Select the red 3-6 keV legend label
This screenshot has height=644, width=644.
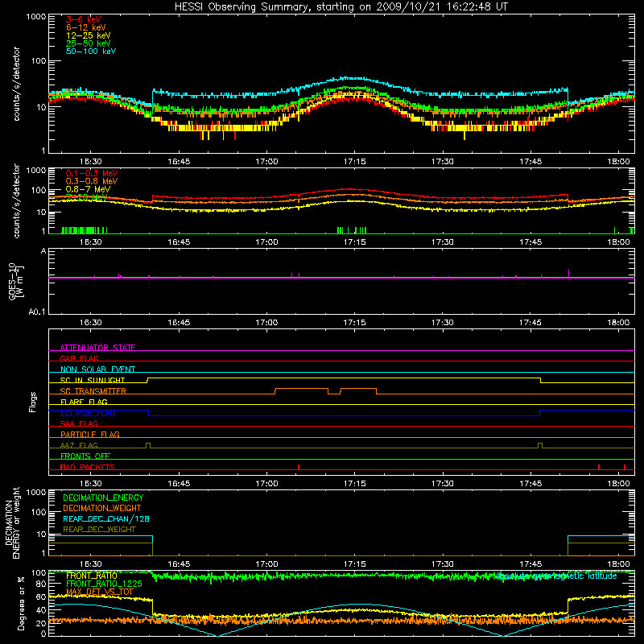click(84, 19)
